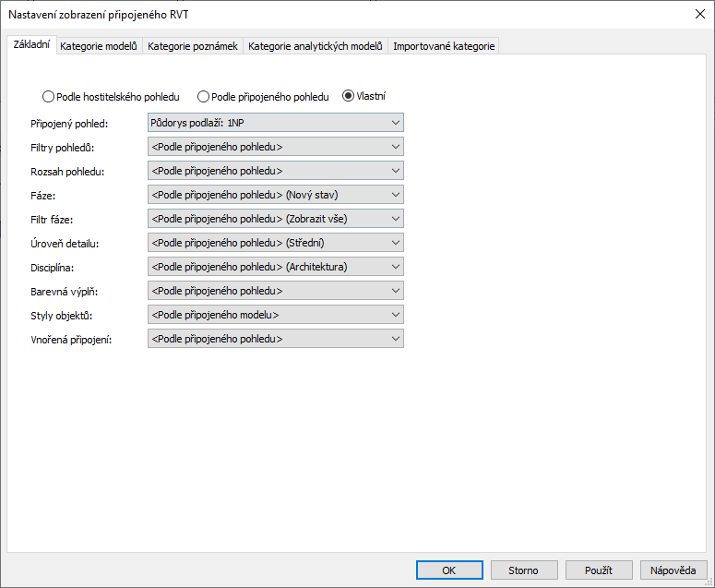This screenshot has height=588, width=715.
Task: Expand the Filtry pohledů dropdown
Action: pos(275,147)
